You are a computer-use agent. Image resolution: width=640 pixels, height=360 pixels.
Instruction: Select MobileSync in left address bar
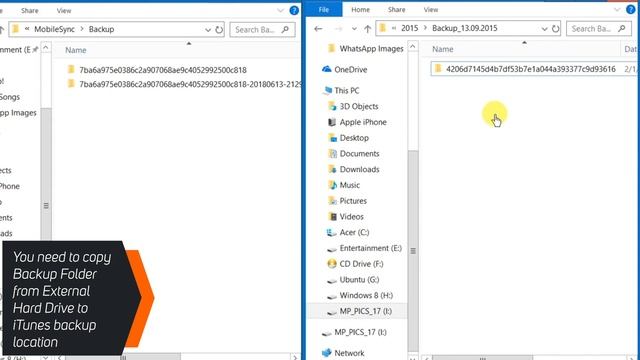tap(54, 29)
